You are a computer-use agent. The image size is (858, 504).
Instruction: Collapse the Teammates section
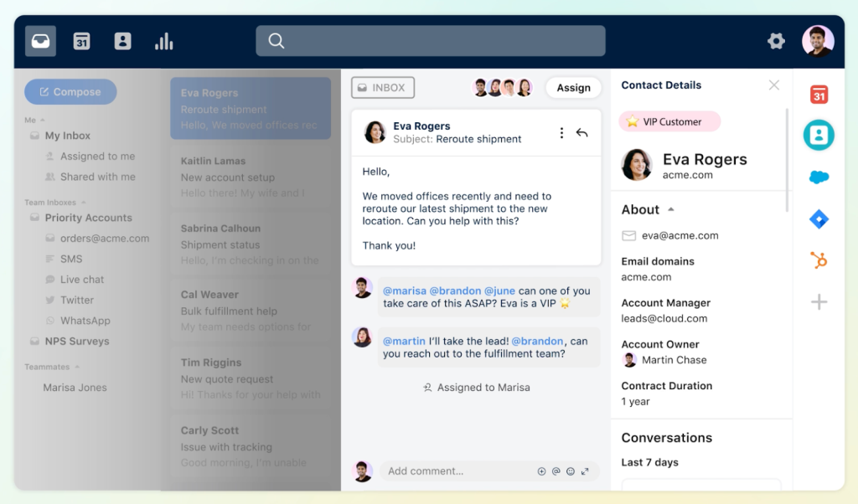[76, 367]
